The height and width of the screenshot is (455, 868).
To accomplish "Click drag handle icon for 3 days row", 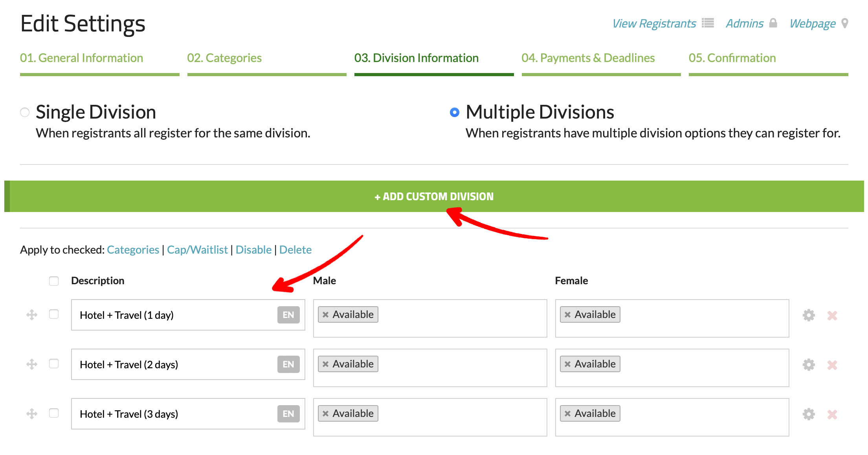I will point(32,413).
